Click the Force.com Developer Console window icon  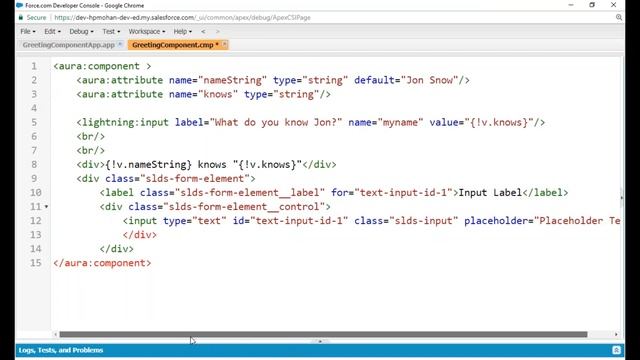(x=19, y=5)
